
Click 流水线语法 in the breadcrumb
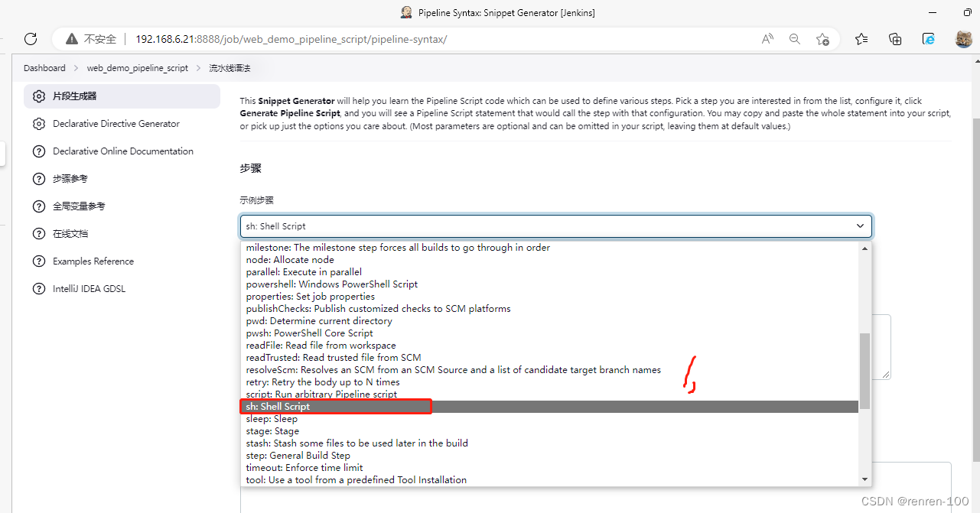click(230, 68)
